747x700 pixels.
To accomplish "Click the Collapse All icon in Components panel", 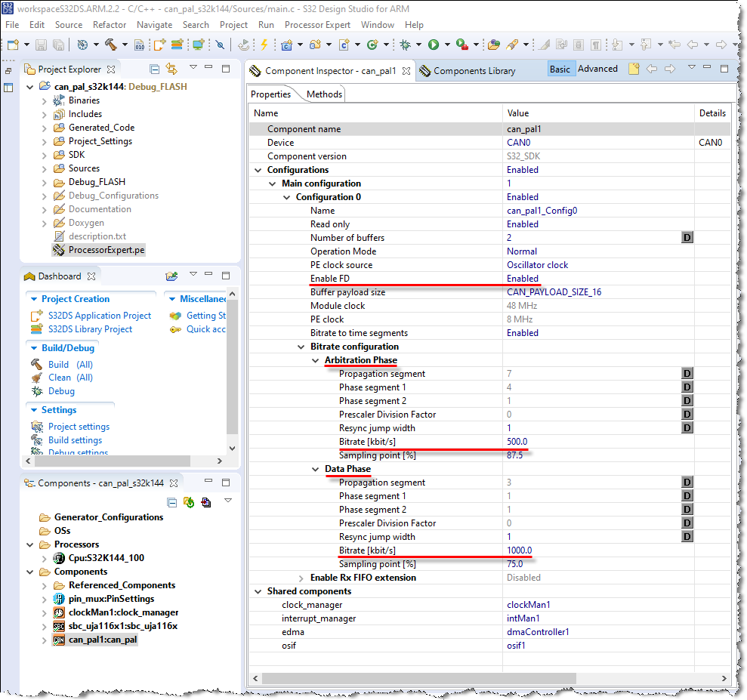I will coord(172,502).
